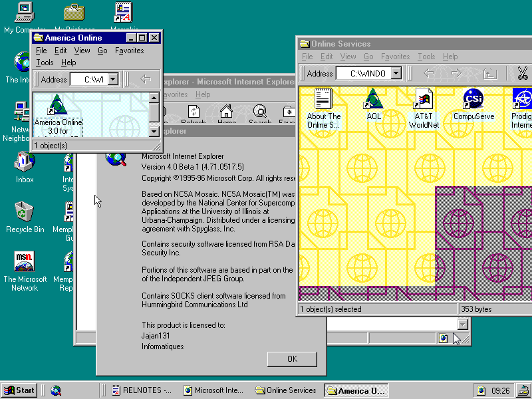
Task: Expand Online Services Address dropdown
Action: (x=396, y=73)
